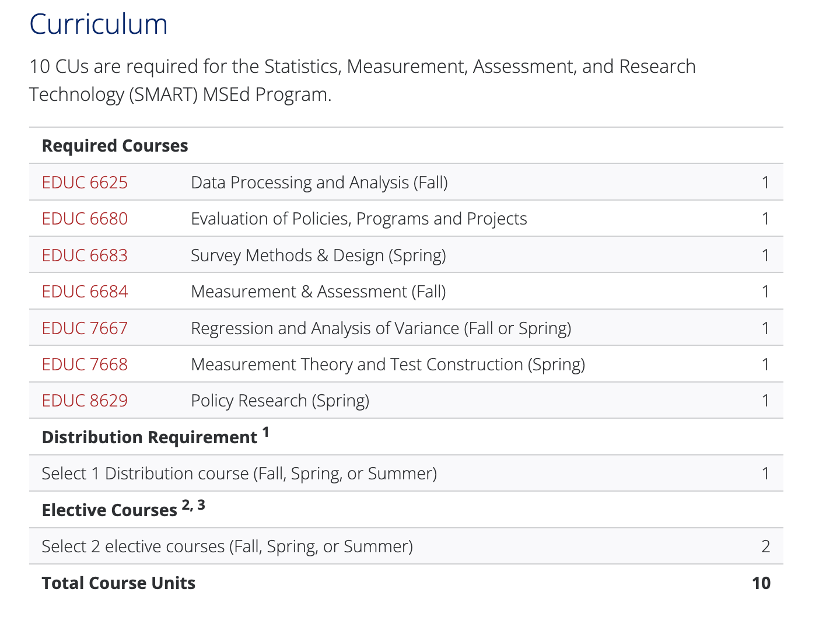The width and height of the screenshot is (840, 617).
Task: Open the EDUC 6683 course link
Action: point(85,255)
